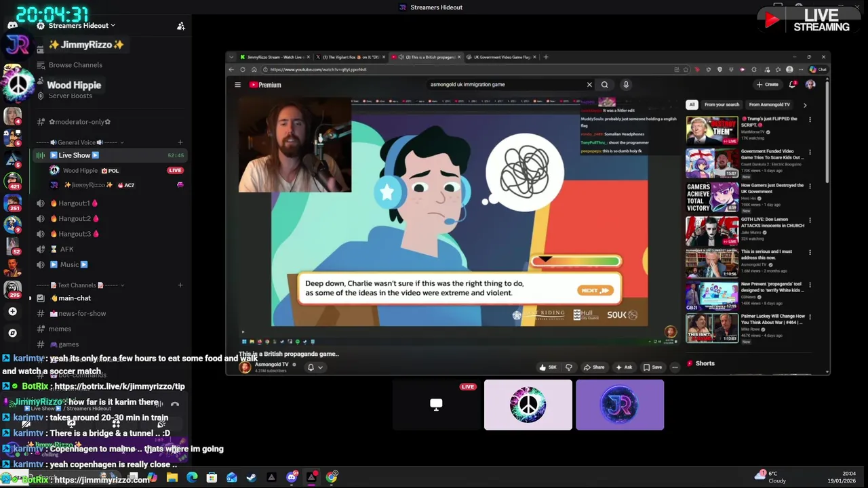The width and height of the screenshot is (868, 488).
Task: Open server icon with 295 badge
Action: click(x=13, y=289)
